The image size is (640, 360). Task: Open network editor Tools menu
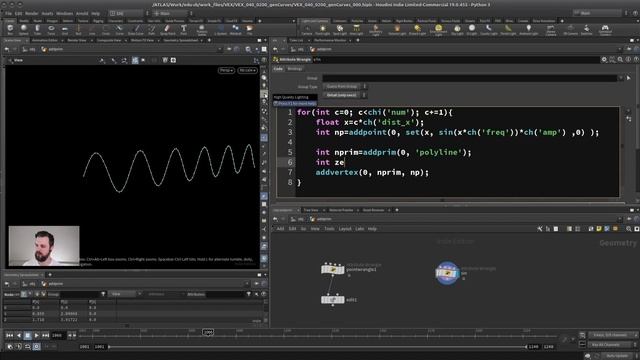[x=329, y=229]
